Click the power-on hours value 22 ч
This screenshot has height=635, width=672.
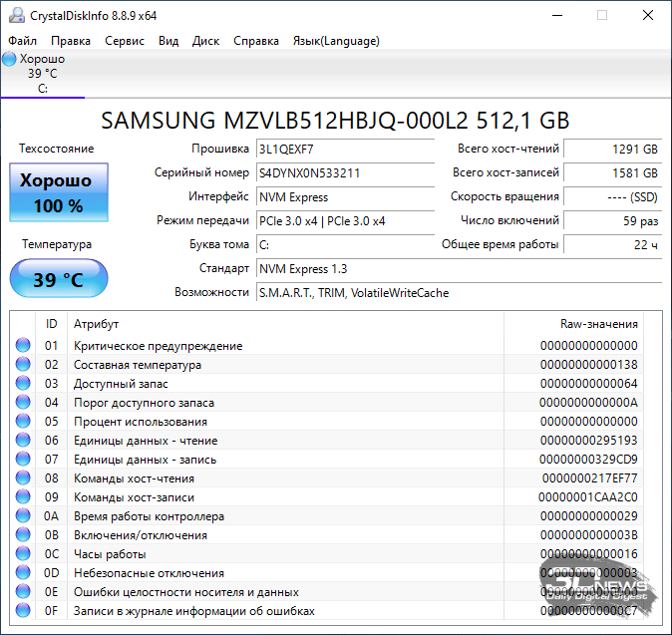(x=613, y=245)
